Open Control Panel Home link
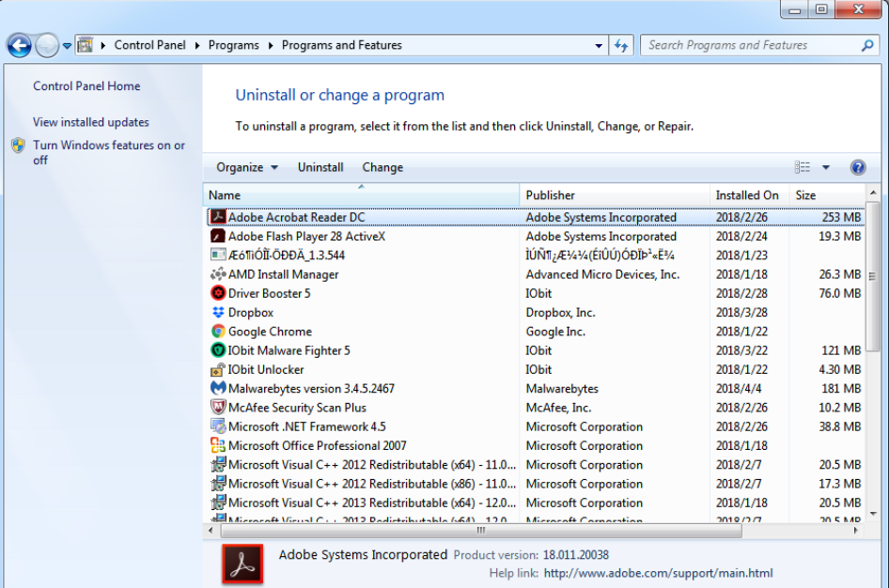The height and width of the screenshot is (588, 889). point(86,86)
